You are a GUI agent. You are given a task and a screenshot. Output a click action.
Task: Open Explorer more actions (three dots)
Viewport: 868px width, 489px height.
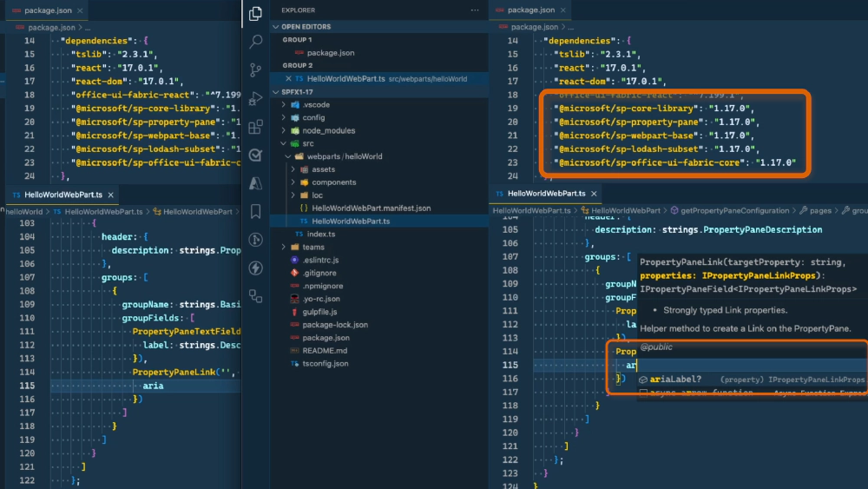(x=475, y=10)
